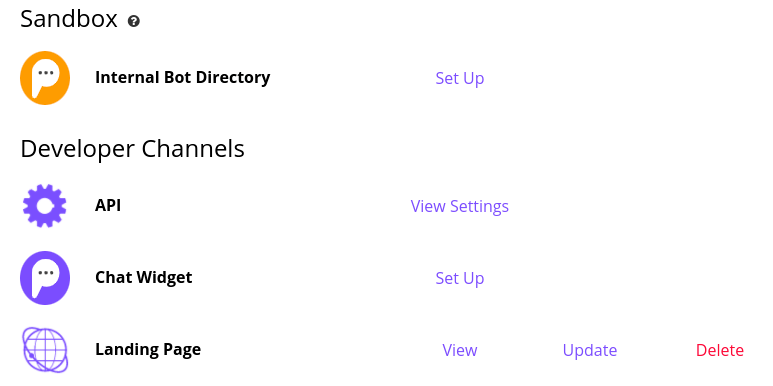This screenshot has width=773, height=386.
Task: Click the purple Chat Widget bubble icon
Action: pos(45,278)
